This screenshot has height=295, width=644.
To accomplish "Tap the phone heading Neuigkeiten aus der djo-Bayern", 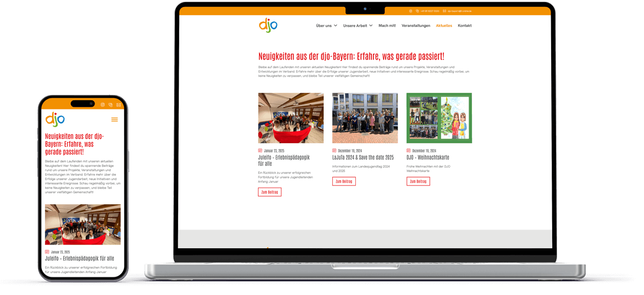I will [75, 144].
